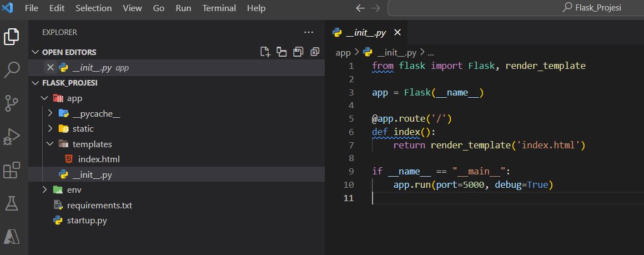Select the __init__.py editor tab
Image resolution: width=644 pixels, height=255 pixels.
(365, 33)
